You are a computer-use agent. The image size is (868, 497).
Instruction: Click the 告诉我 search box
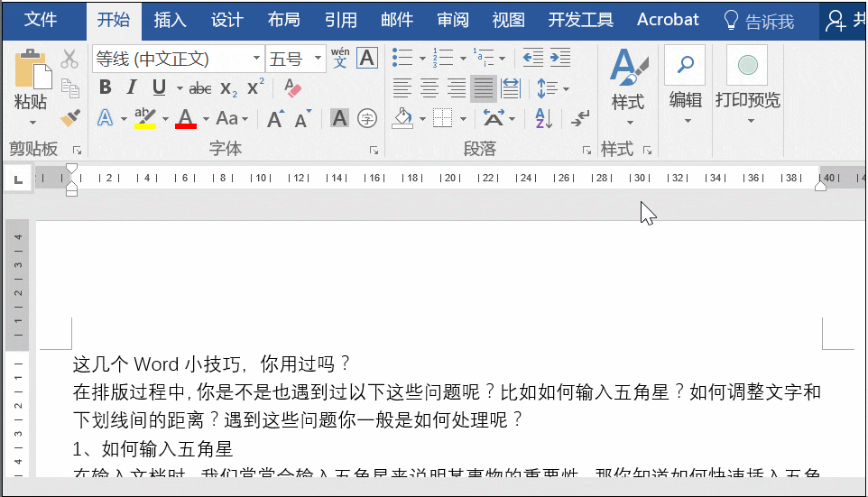[x=759, y=21]
